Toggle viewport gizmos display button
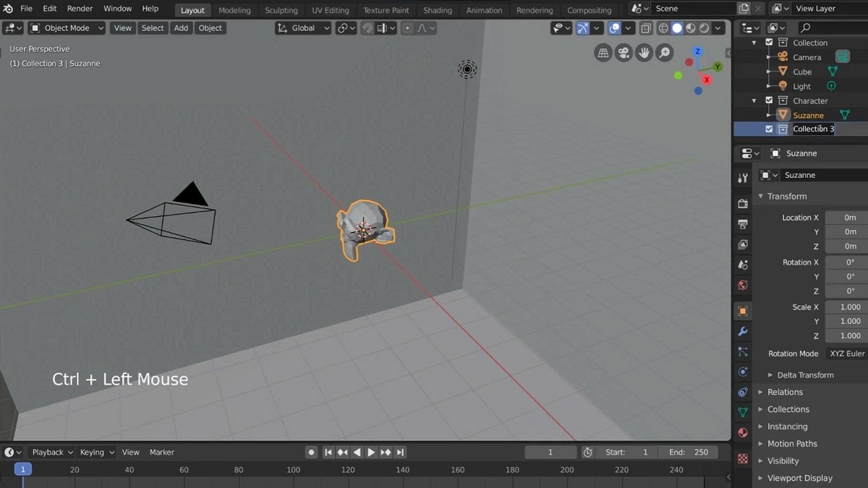The height and width of the screenshot is (488, 868). coord(583,28)
